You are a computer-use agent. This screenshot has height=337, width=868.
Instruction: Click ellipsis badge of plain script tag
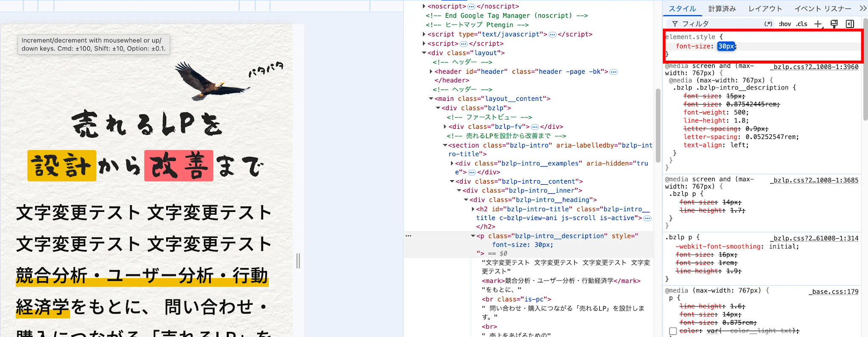point(464,44)
